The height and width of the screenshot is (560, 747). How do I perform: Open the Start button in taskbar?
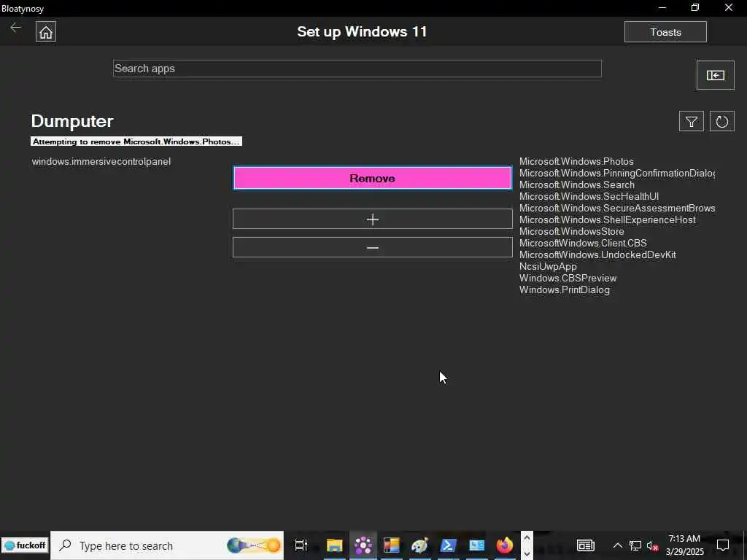[25, 545]
